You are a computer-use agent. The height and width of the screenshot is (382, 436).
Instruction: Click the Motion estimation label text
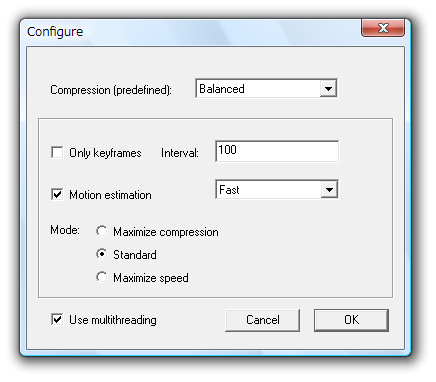(x=110, y=195)
